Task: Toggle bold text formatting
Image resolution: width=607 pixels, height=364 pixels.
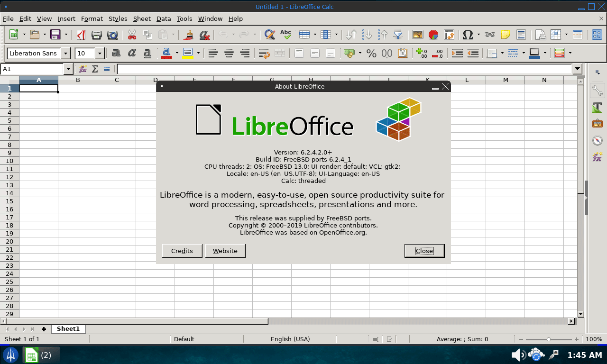Action: tap(116, 53)
